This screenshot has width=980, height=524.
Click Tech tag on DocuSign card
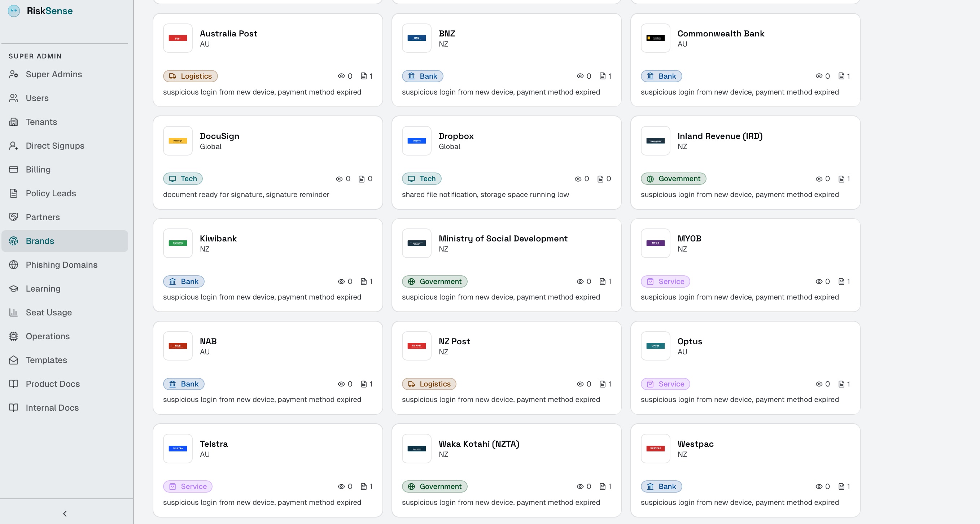(x=183, y=179)
